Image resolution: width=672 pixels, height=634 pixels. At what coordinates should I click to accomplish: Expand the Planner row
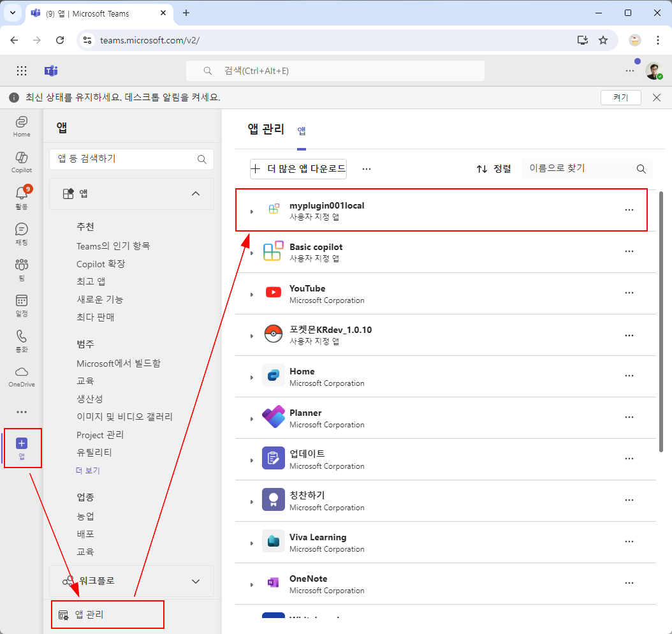[252, 419]
